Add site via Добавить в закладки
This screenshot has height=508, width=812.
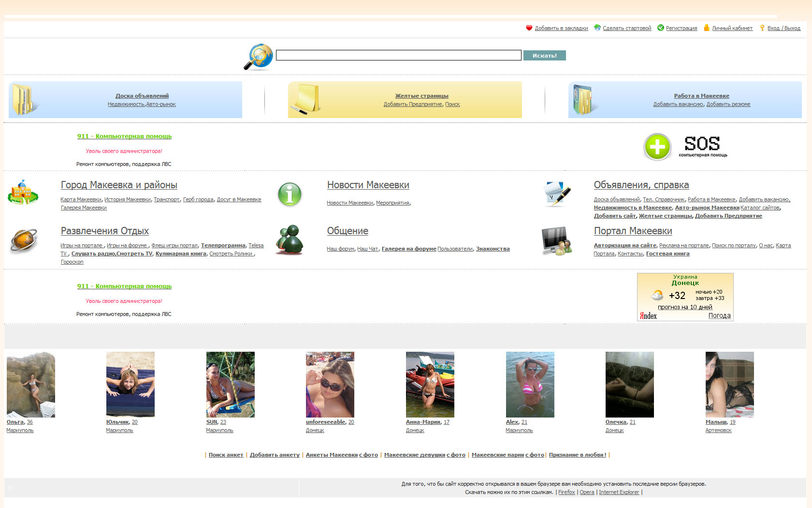pyautogui.click(x=561, y=28)
